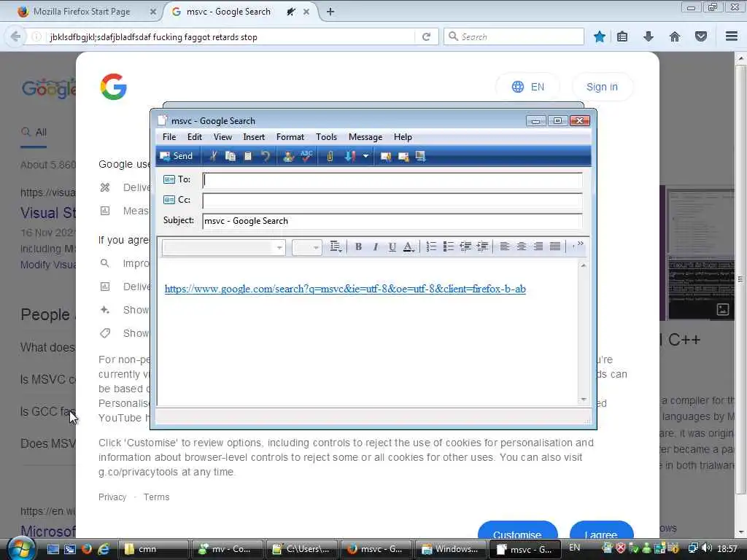747x560 pixels.
Task: Open address book via the To: icon
Action: click(x=169, y=179)
